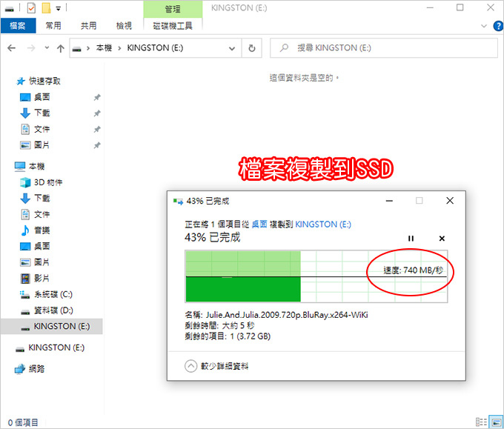Unpin 桌面 using its pin icon
Image resolution: width=504 pixels, height=429 pixels.
(97, 97)
